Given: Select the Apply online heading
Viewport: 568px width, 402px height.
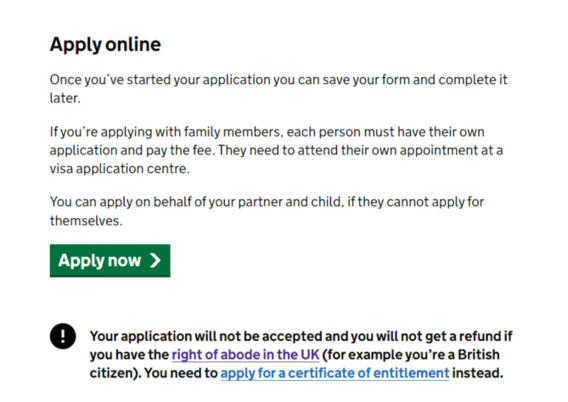Looking at the screenshot, I should pos(105,45).
